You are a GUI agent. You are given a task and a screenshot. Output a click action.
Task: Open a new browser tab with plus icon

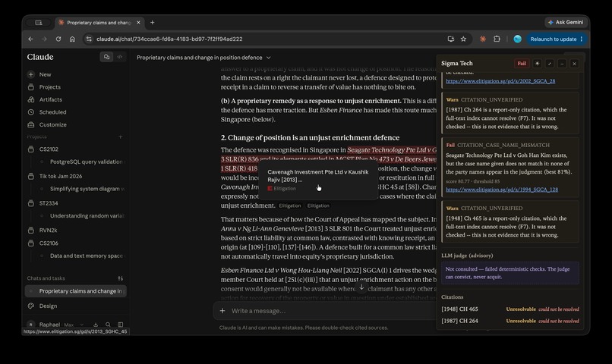pos(152,23)
